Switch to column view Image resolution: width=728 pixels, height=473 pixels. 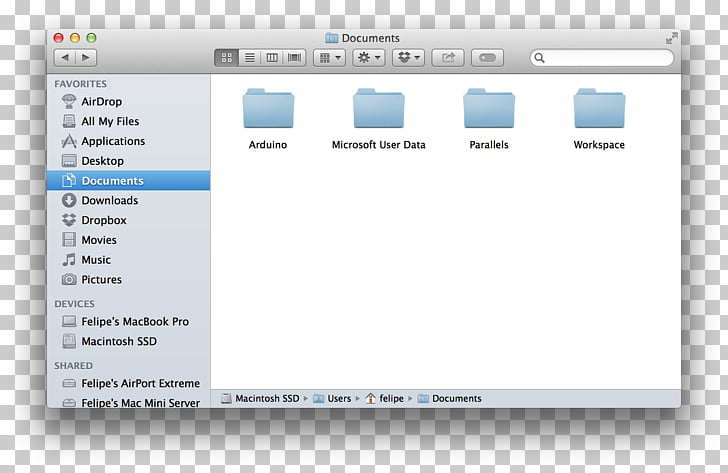272,58
